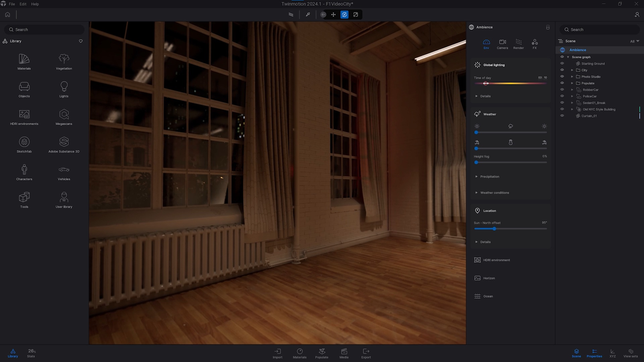Open the Characters library category
Image resolution: width=644 pixels, height=362 pixels.
pos(24,173)
